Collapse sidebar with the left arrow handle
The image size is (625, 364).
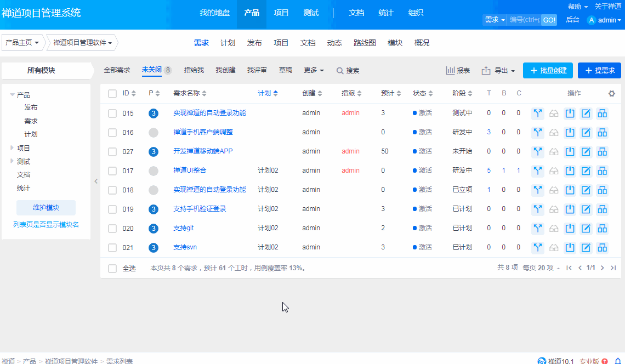[96, 181]
